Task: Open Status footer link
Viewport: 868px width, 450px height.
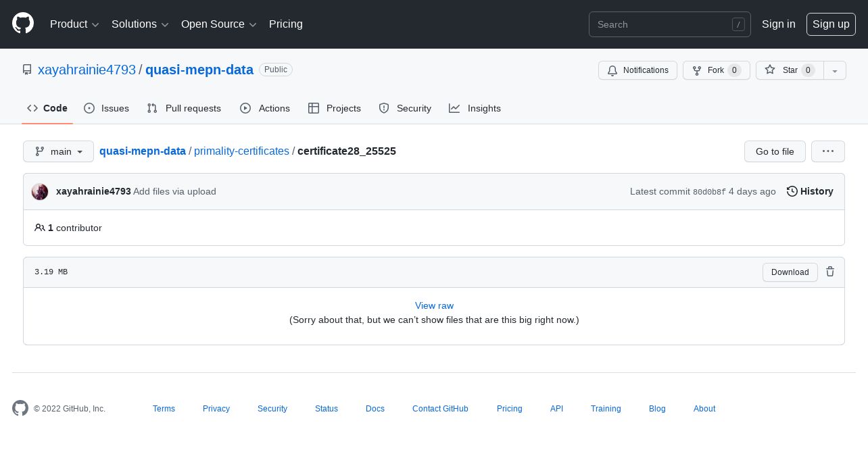Action: point(327,409)
